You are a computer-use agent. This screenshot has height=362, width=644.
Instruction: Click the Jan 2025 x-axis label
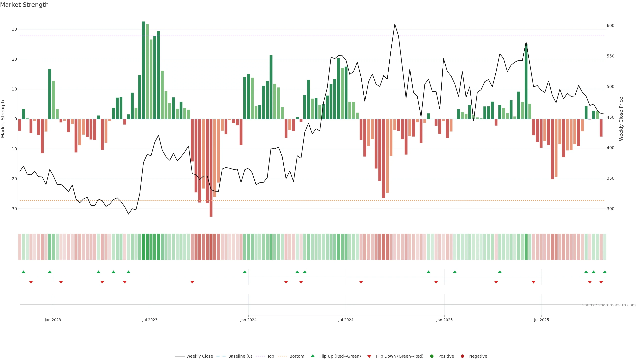point(444,320)
